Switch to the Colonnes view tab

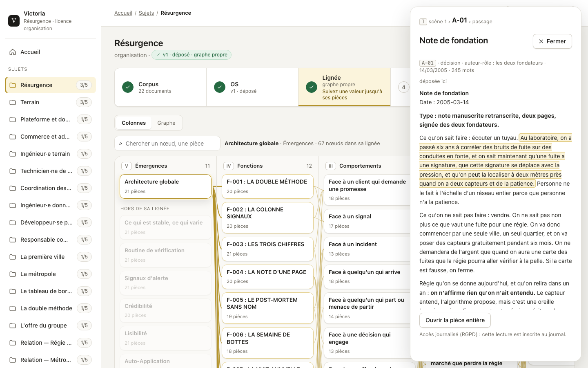134,123
